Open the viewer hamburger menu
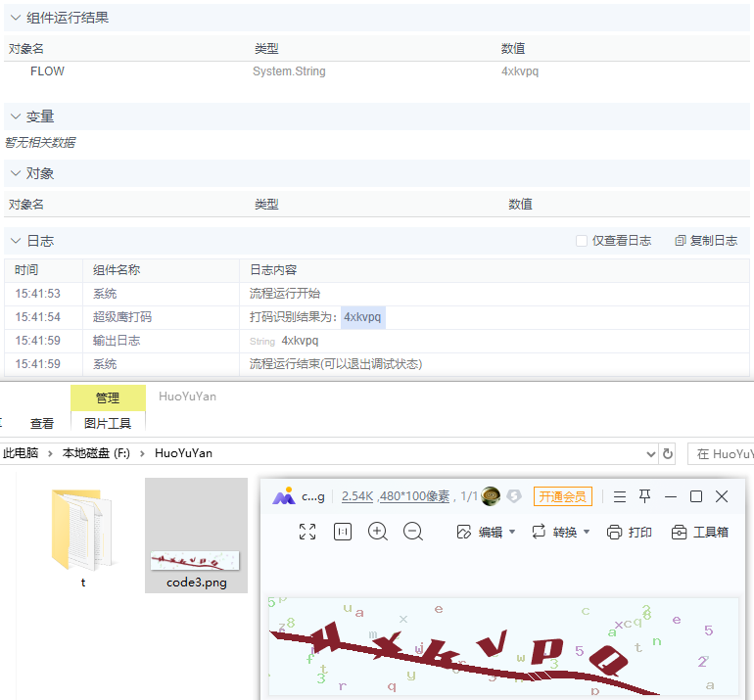The height and width of the screenshot is (700, 754). (620, 496)
